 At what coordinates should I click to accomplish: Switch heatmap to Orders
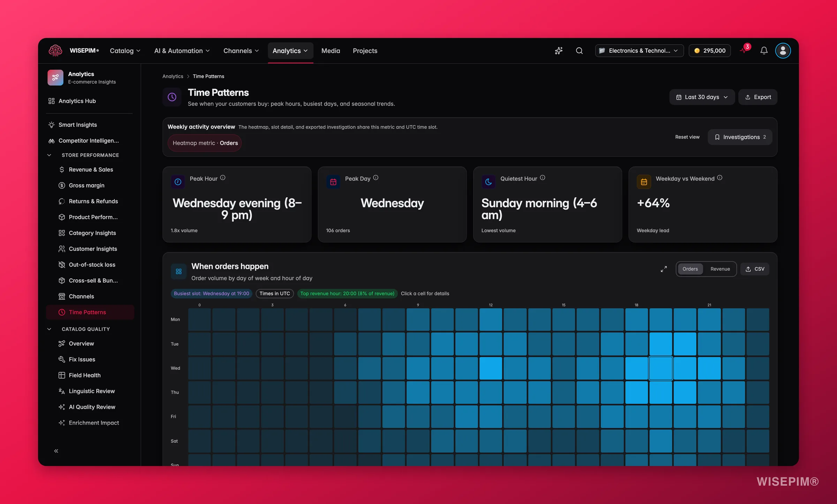point(690,269)
